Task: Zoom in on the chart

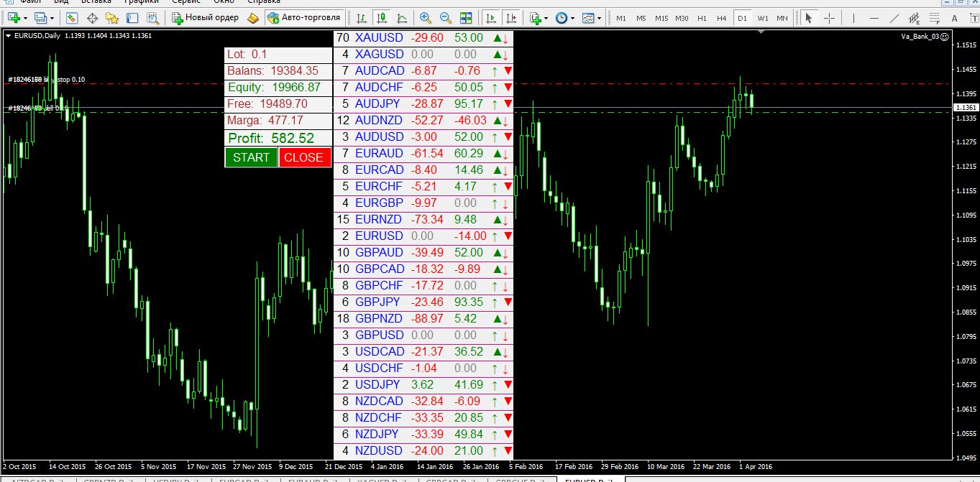Action: click(x=426, y=17)
